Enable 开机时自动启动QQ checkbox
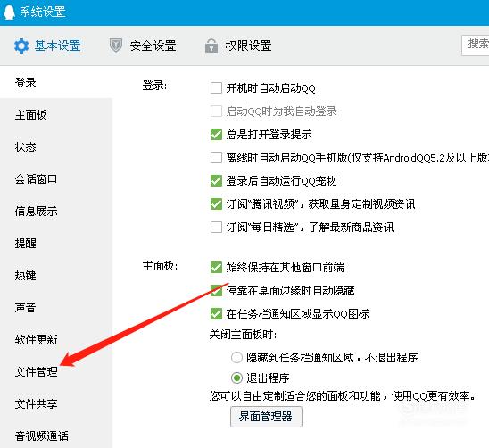Viewport: 489px width, 448px height. tap(216, 88)
